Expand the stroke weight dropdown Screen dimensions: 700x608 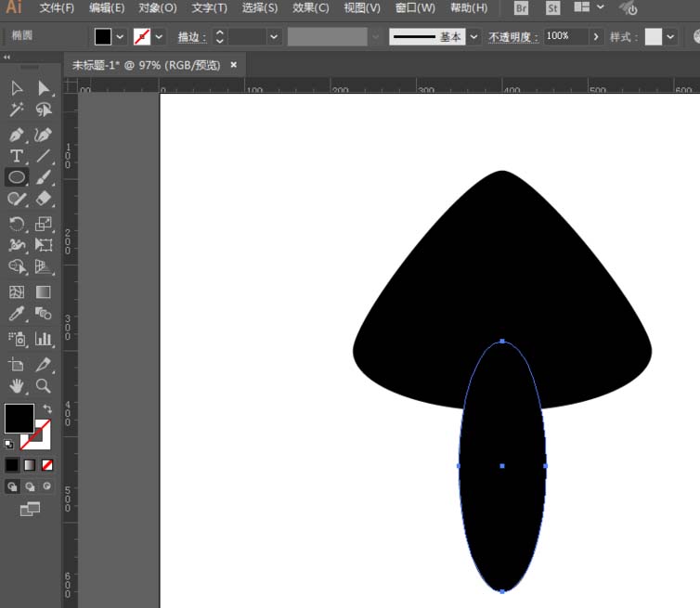(x=274, y=37)
